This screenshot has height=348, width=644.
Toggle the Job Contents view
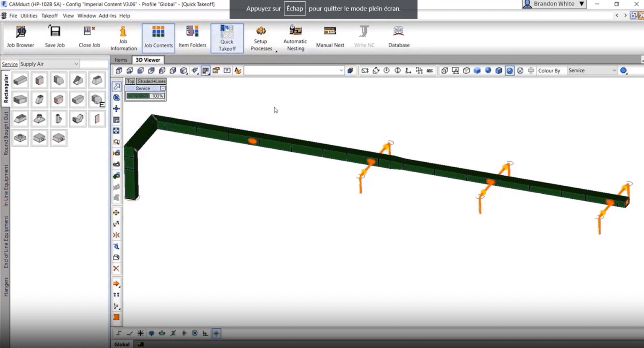(x=158, y=38)
